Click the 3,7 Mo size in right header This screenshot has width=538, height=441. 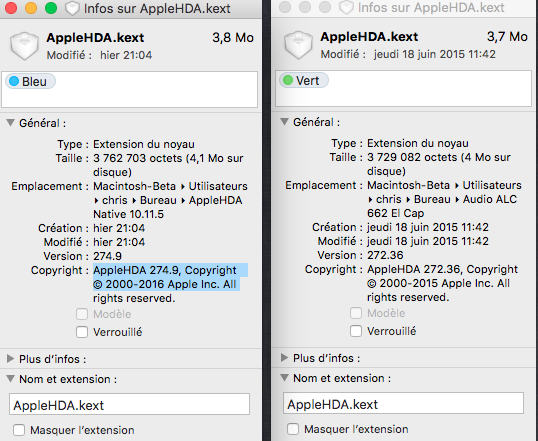coord(507,36)
